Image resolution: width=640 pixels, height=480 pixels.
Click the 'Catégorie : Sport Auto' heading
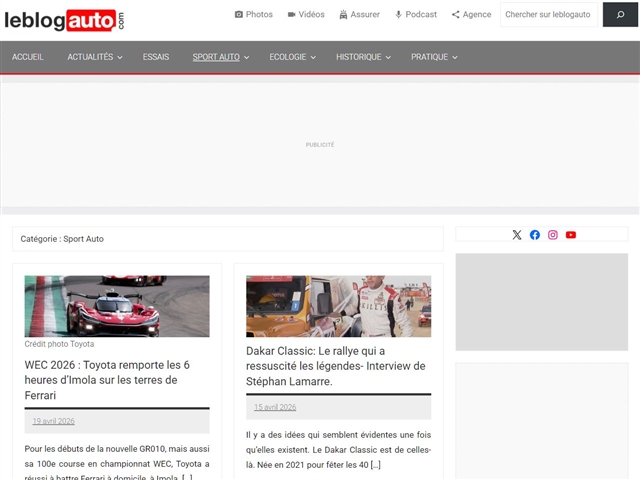click(x=62, y=239)
